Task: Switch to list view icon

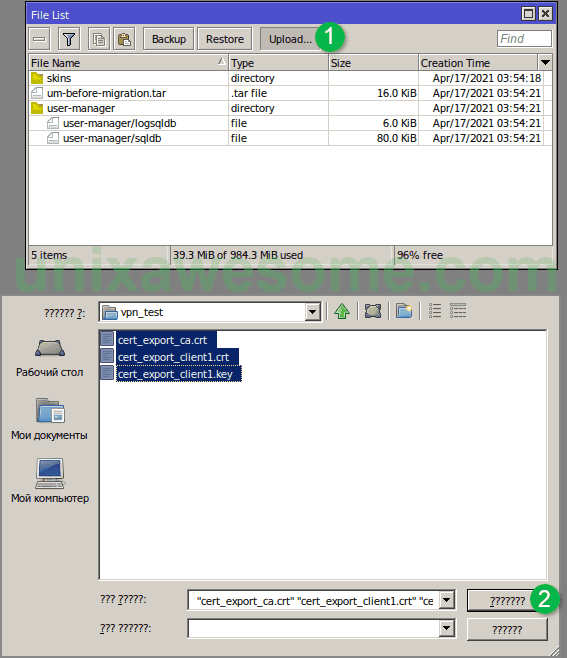Action: click(x=435, y=311)
